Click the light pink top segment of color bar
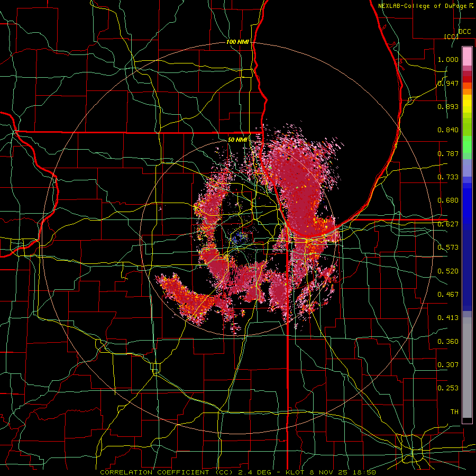Image resolution: width=476 pixels, height=476 pixels. point(467,57)
